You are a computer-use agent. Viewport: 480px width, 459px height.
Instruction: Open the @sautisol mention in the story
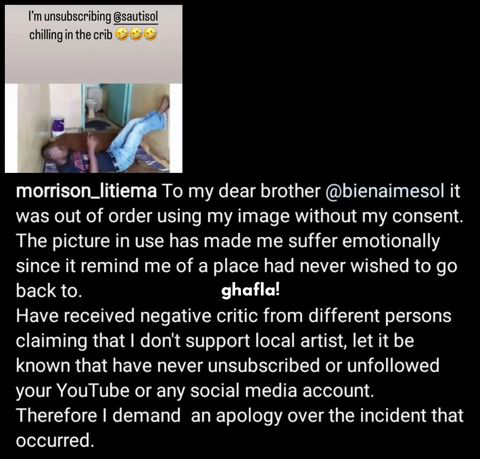tap(136, 17)
